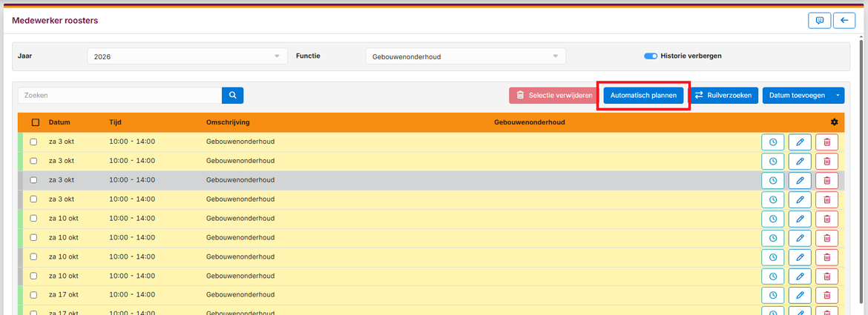Click Automatisch plannen button
868x315 pixels.
(x=643, y=96)
